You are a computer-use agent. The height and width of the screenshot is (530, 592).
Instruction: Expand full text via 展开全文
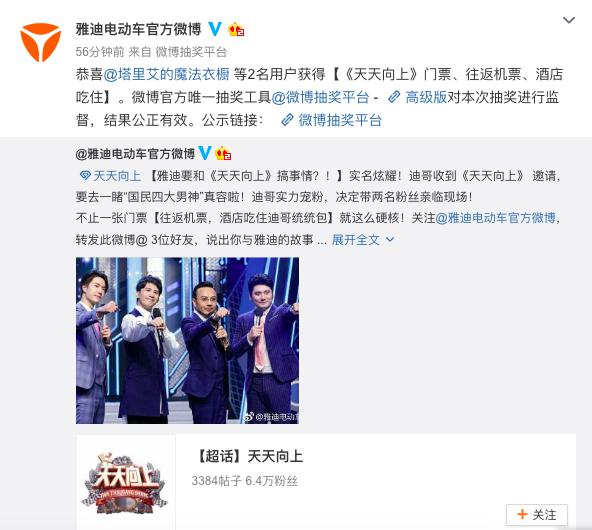(356, 240)
